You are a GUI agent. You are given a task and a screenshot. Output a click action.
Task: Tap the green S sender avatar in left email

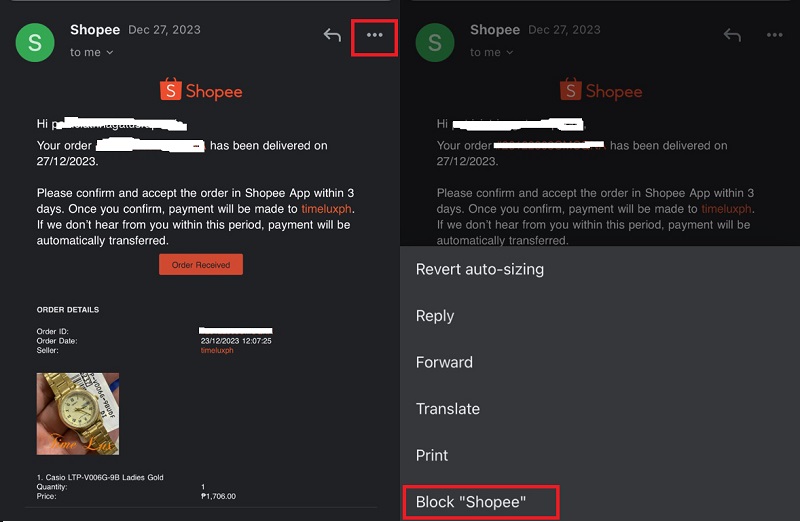tap(35, 42)
